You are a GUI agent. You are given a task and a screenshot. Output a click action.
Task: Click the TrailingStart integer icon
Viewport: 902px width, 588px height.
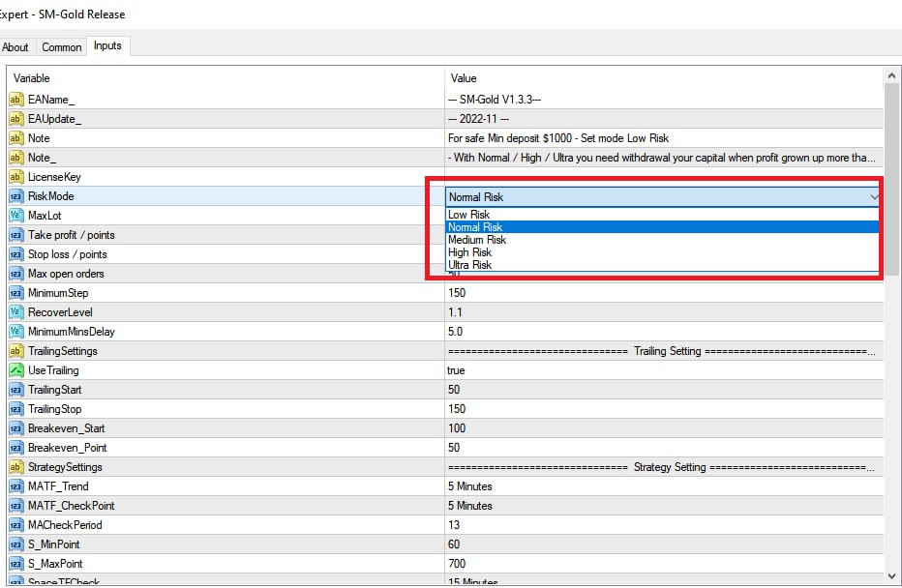click(15, 390)
